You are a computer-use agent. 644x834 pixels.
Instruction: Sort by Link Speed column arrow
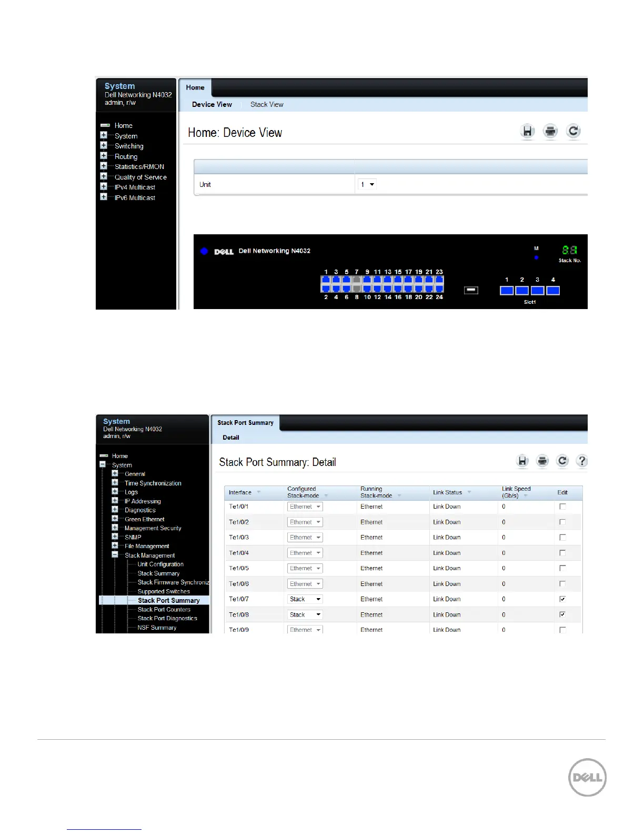coord(526,496)
